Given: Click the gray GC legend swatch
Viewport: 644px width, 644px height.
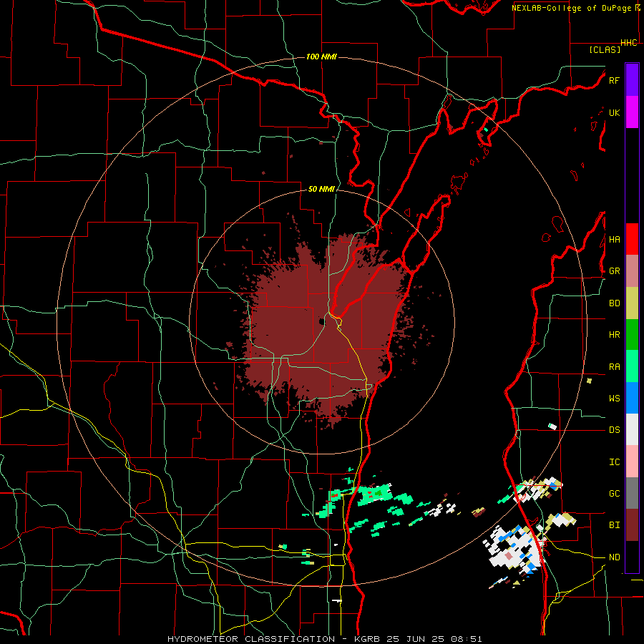Looking at the screenshot, I should 632,493.
